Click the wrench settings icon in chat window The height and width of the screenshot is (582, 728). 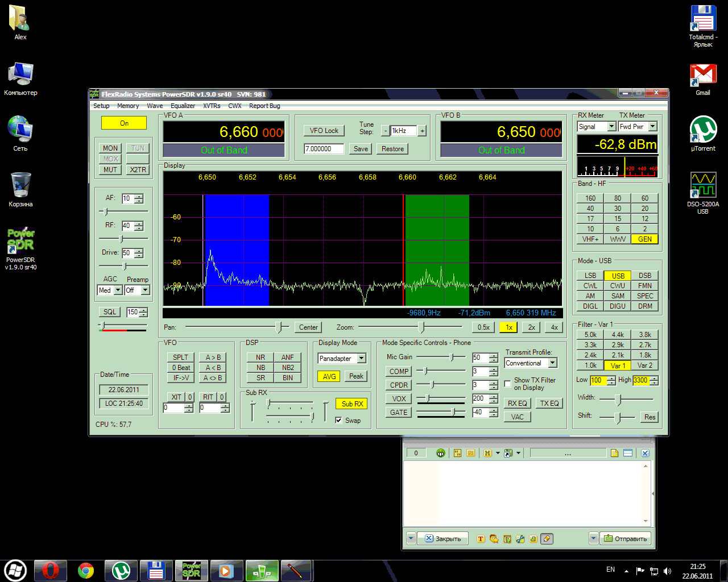(520, 539)
